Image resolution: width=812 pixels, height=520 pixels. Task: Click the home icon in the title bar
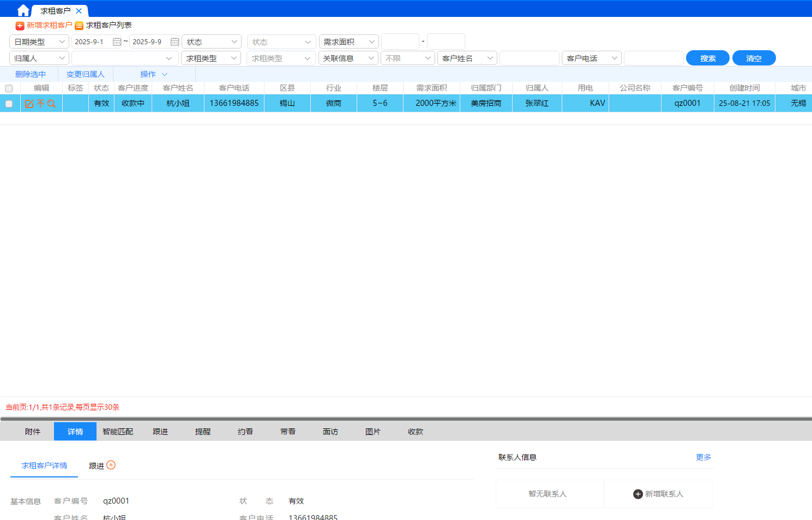(23, 10)
